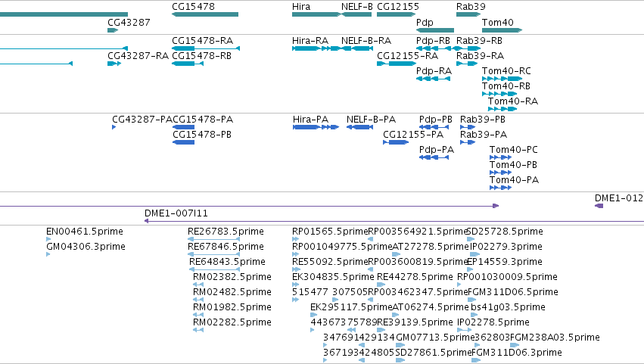Image resolution: width=644 pixels, height=364 pixels.
Task: Select the Tom40-PA CDS label
Action: (514, 180)
